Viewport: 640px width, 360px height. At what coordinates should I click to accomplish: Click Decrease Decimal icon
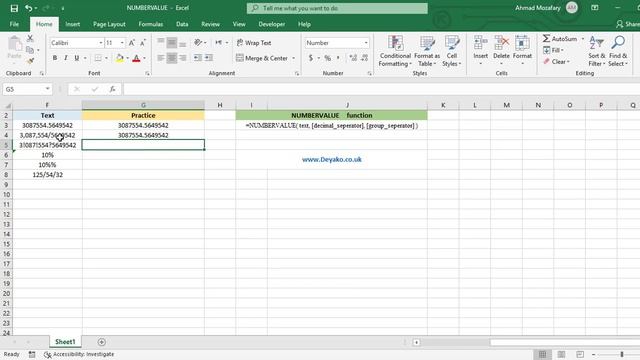point(364,58)
